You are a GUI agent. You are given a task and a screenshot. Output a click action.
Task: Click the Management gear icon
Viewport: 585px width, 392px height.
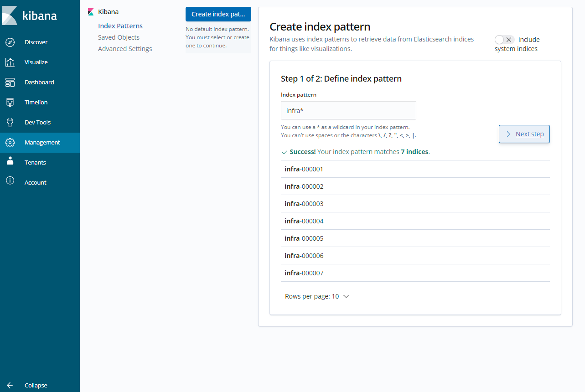pos(10,143)
